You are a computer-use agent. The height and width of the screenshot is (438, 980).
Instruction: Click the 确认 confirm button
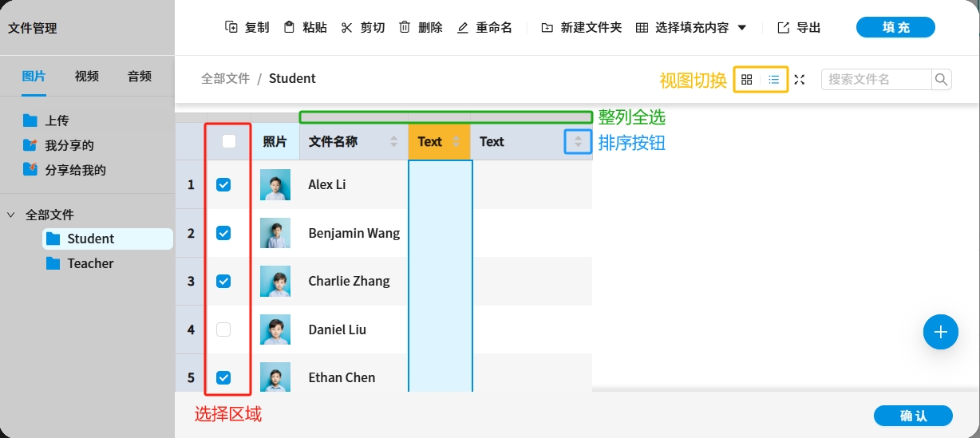tap(913, 416)
